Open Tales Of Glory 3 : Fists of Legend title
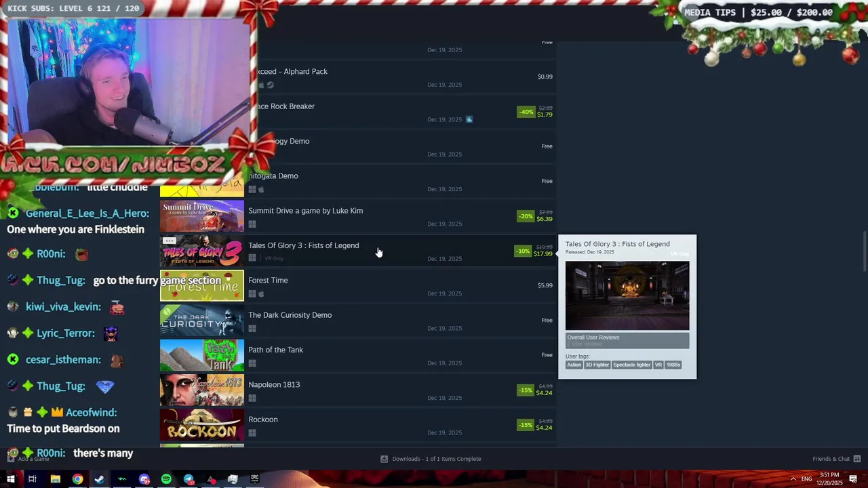Viewport: 868px width, 488px height. tap(303, 245)
